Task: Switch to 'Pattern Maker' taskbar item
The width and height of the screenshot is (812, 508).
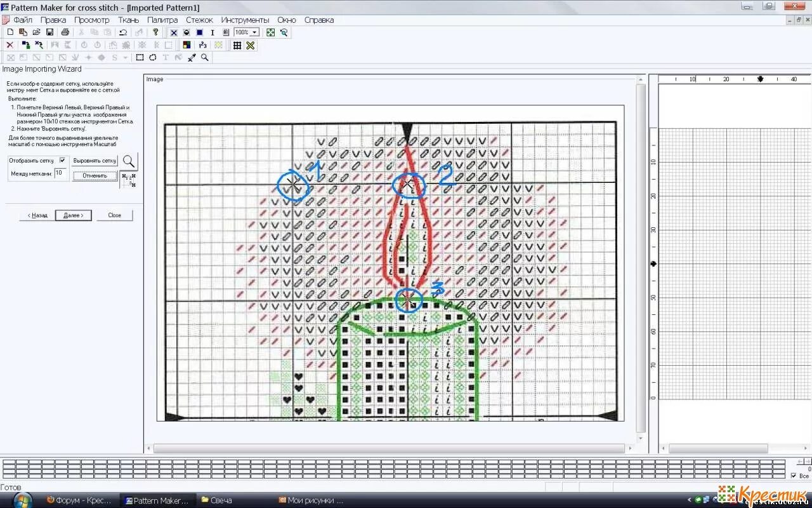Action: pos(159,500)
